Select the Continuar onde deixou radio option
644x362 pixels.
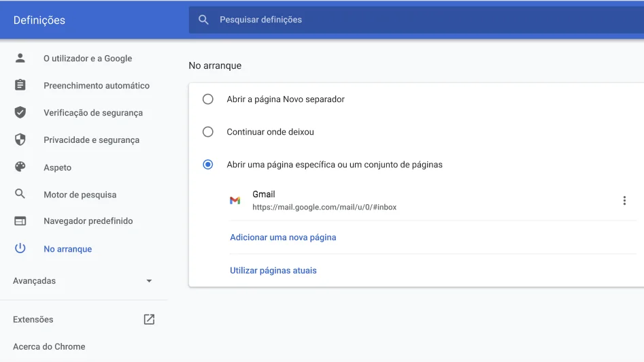tap(208, 132)
